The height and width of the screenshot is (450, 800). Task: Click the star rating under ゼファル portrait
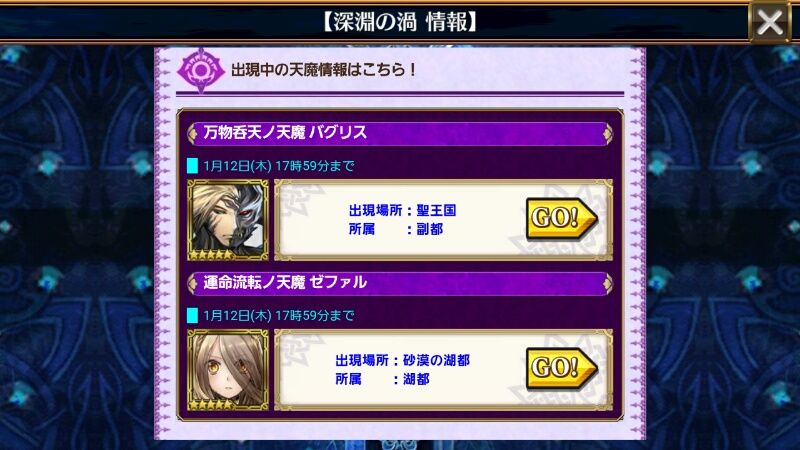[212, 404]
